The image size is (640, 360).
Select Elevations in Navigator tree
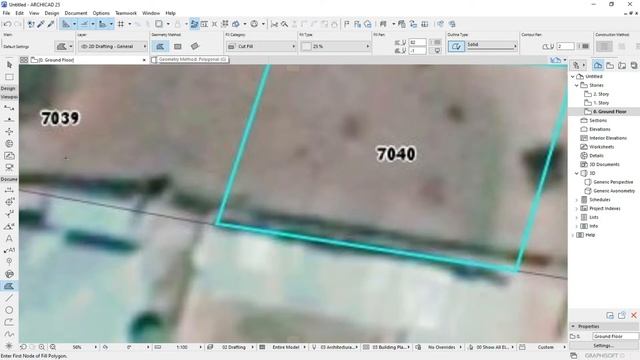click(x=600, y=129)
